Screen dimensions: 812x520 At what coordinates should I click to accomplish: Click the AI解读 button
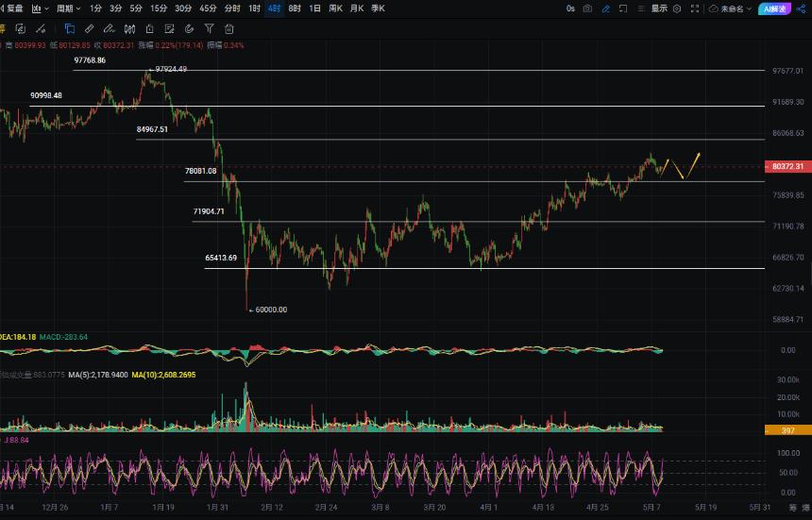(775, 8)
